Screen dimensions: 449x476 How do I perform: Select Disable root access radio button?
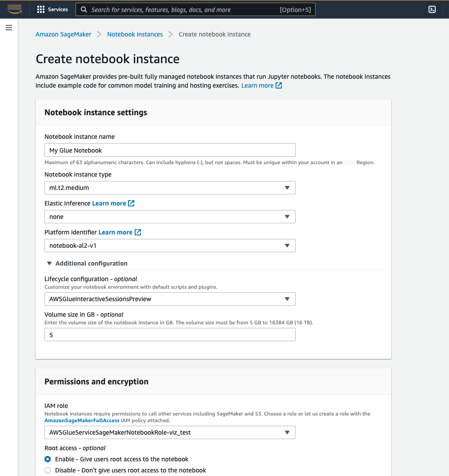point(48,470)
